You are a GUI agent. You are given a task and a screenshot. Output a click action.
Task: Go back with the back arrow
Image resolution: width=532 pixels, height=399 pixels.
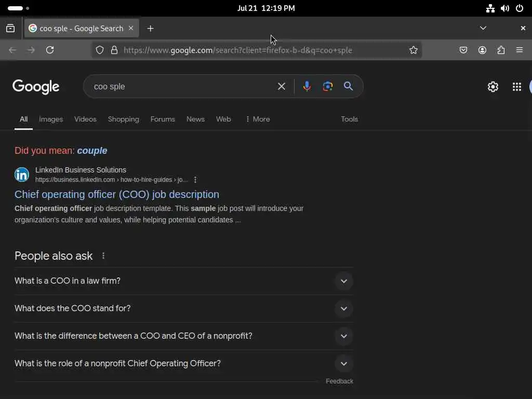click(x=12, y=50)
